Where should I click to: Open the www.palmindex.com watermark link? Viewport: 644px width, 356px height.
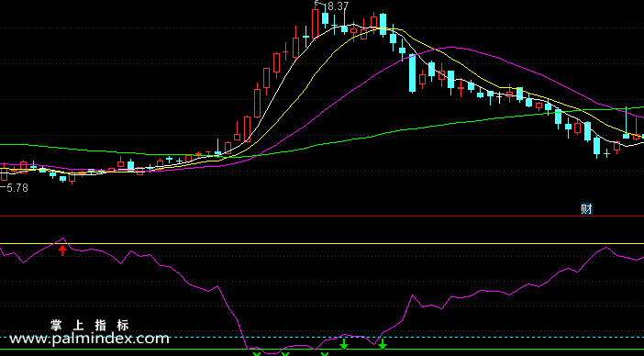tap(89, 339)
